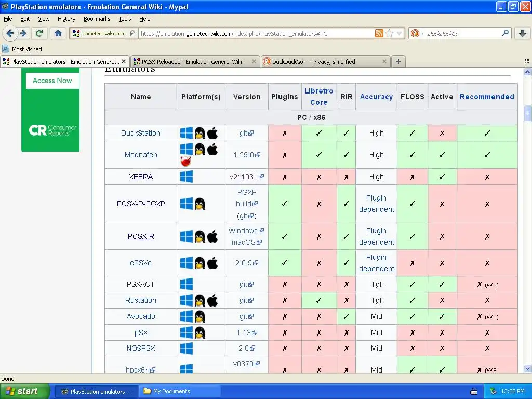
Task: Close the DuckDuckGo tab
Action: [x=384, y=61]
